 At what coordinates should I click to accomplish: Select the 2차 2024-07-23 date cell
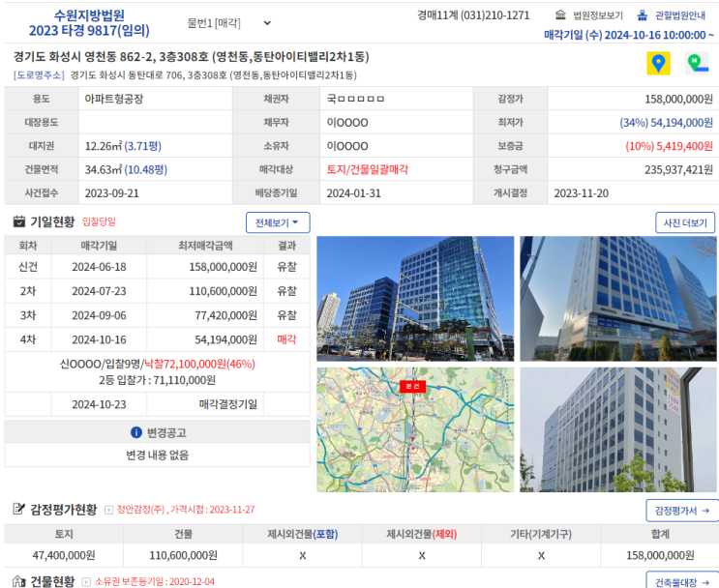[x=99, y=291]
